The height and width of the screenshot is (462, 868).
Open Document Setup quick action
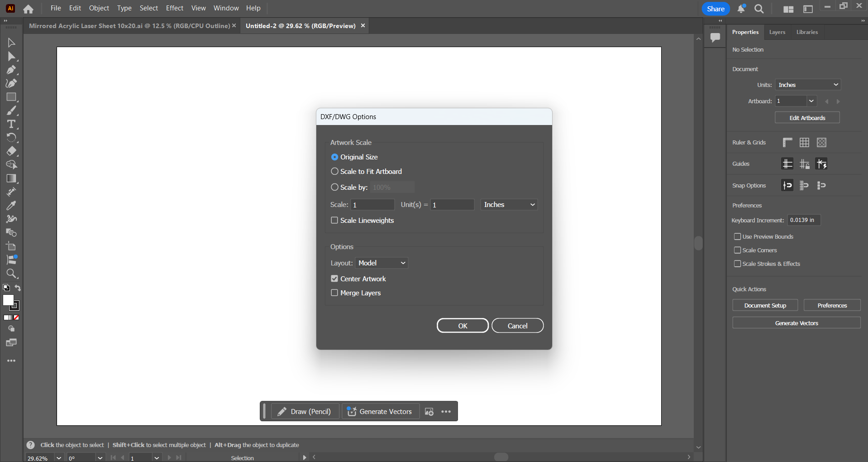765,305
